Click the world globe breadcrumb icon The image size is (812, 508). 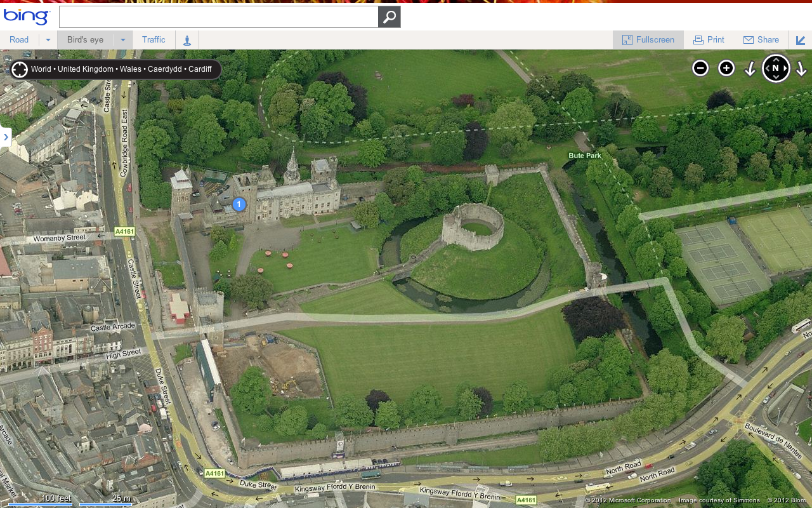tap(20, 69)
